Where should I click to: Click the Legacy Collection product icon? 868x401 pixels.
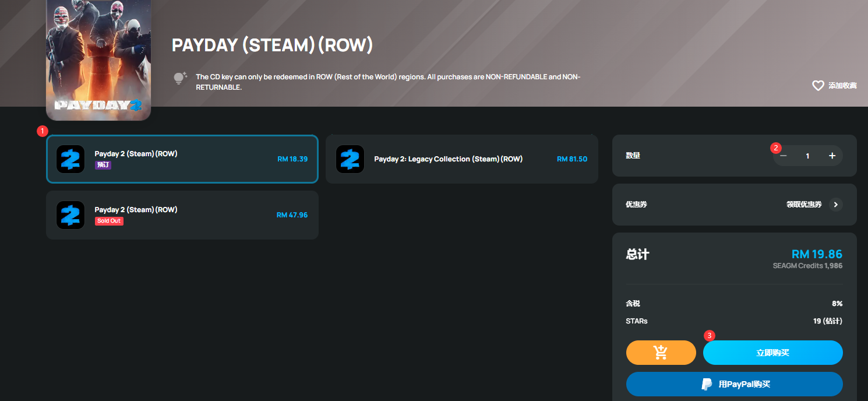[350, 159]
